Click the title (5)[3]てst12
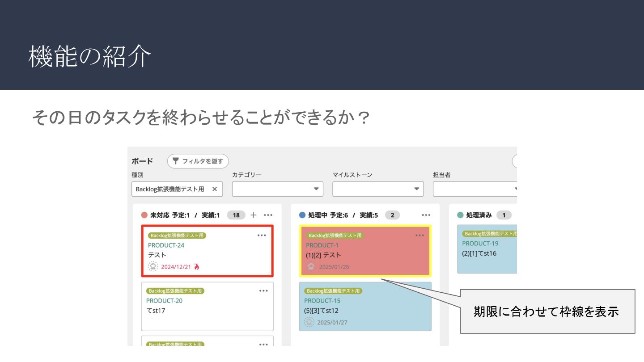This screenshot has width=644, height=362. 321,311
